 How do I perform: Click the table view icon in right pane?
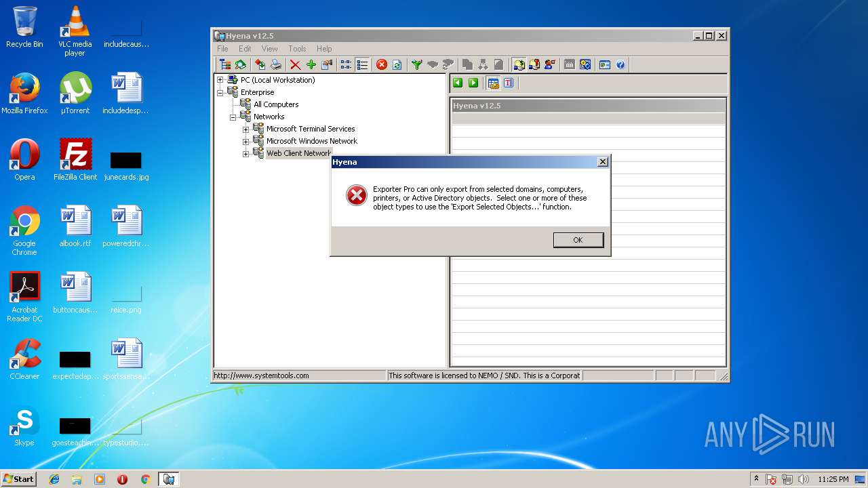point(494,83)
